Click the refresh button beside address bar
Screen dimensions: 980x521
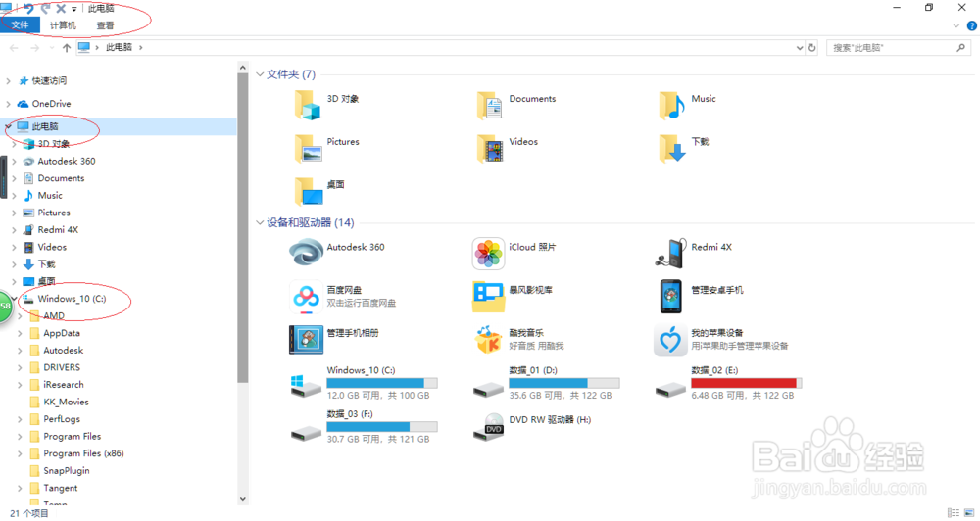pyautogui.click(x=811, y=47)
